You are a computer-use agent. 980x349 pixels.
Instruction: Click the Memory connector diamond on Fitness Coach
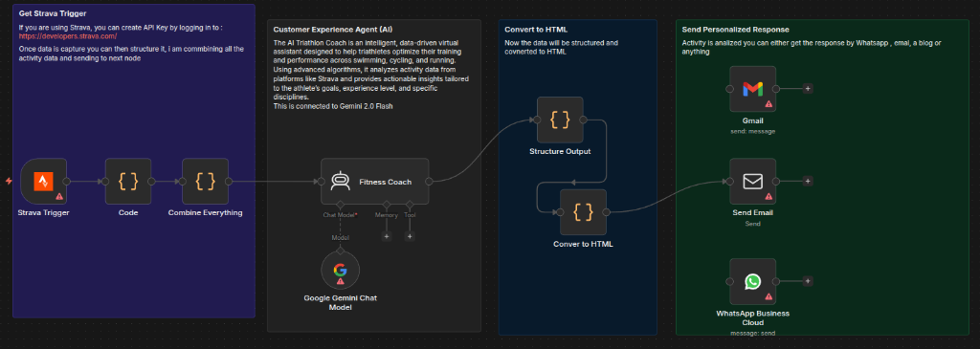[387, 205]
